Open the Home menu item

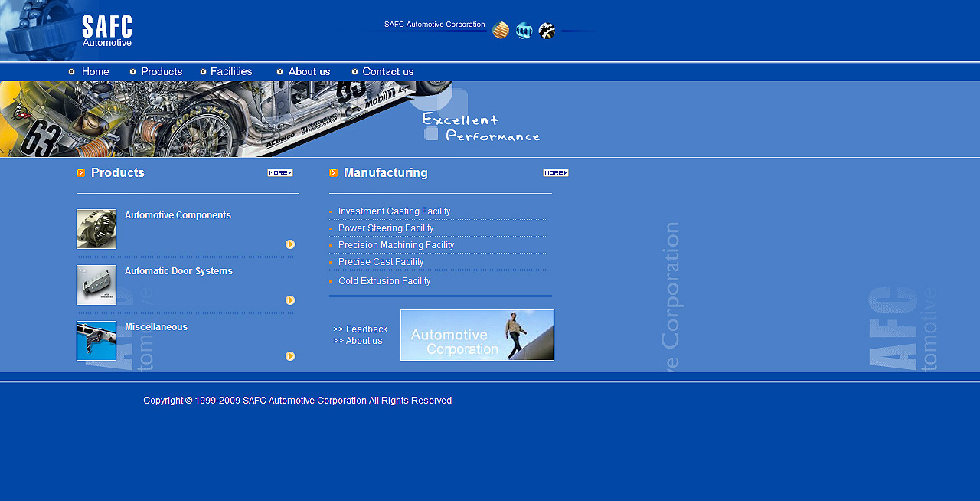pyautogui.click(x=95, y=72)
